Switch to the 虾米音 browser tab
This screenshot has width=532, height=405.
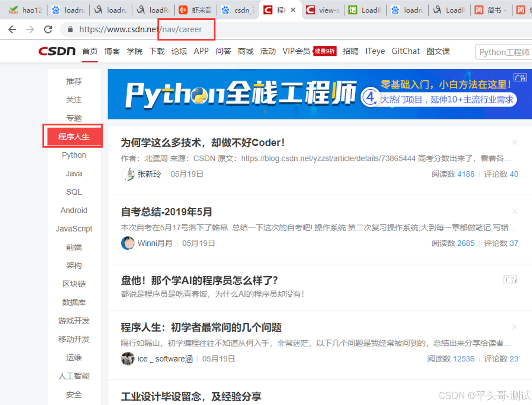[195, 10]
